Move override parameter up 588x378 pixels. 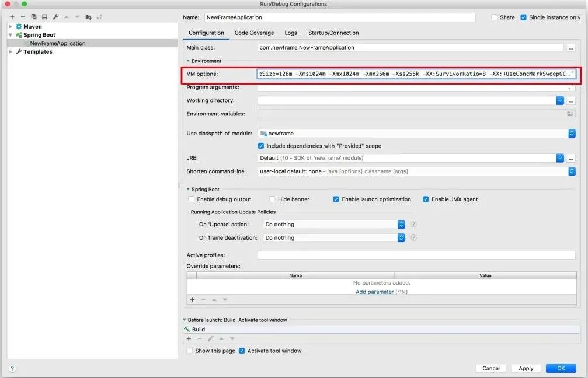click(214, 300)
